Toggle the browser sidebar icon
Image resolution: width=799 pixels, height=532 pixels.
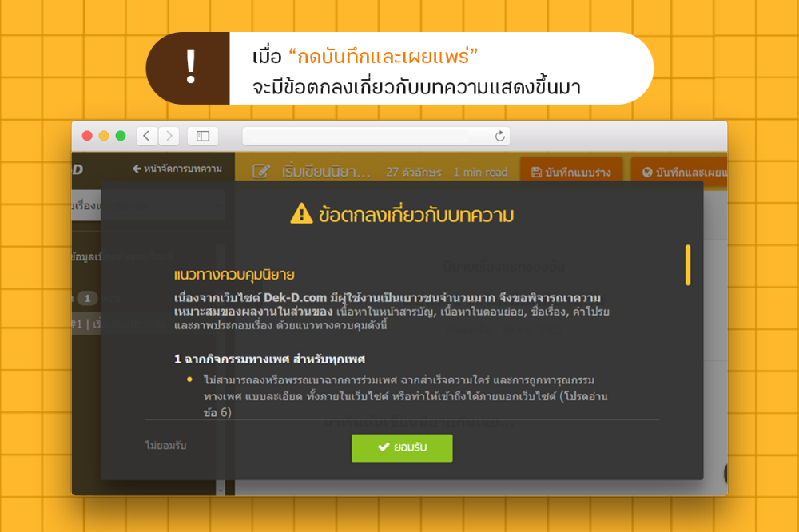[x=203, y=136]
